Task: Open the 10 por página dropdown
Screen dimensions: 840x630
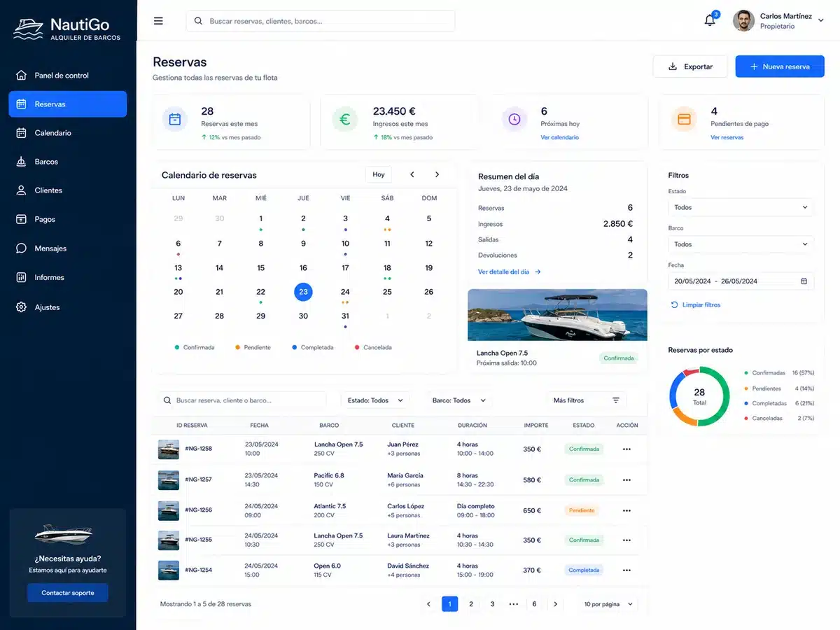Action: (608, 604)
